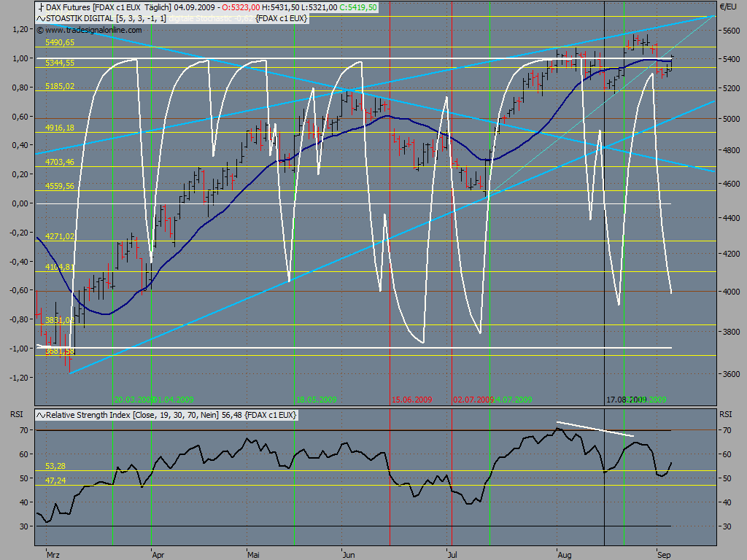The height and width of the screenshot is (560, 747).
Task: Click the 5400 price axis value
Action: coord(731,59)
